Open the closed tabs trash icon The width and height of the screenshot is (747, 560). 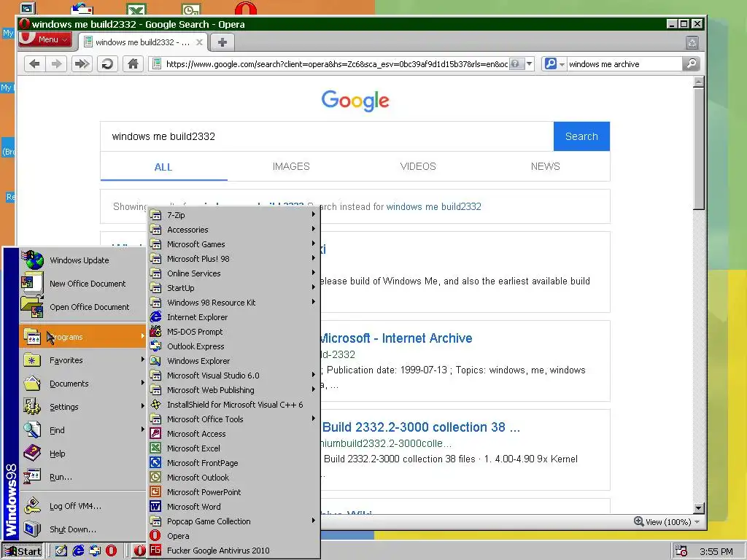pos(692,43)
